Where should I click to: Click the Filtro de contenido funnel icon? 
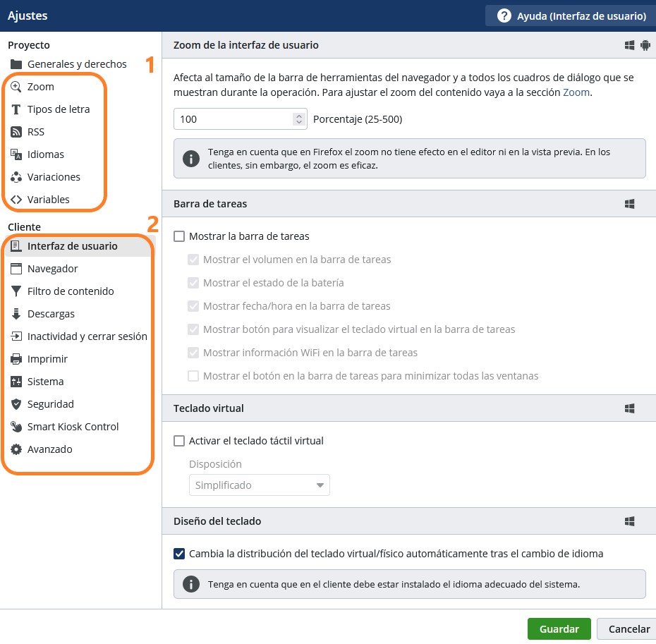coord(16,291)
